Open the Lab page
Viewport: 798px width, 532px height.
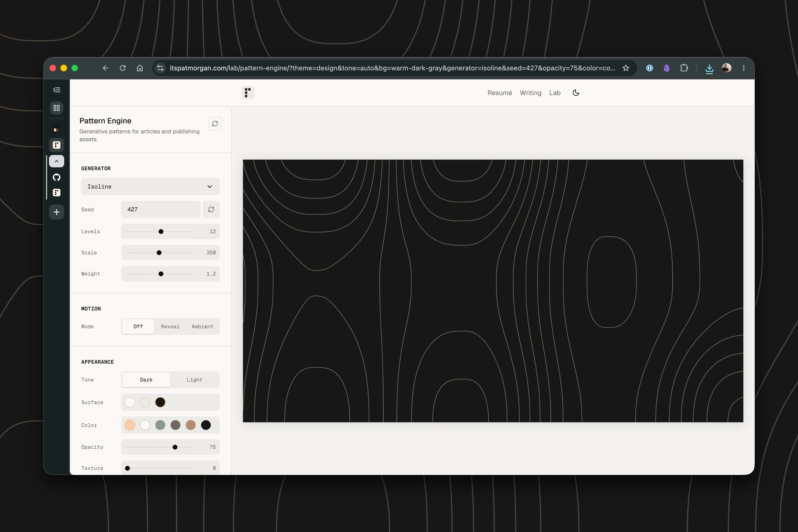click(x=555, y=93)
